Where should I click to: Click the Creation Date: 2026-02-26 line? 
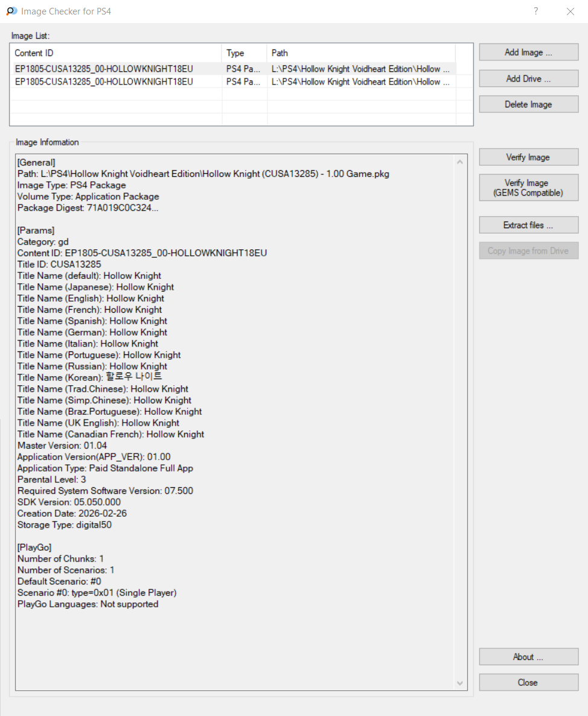pos(72,514)
